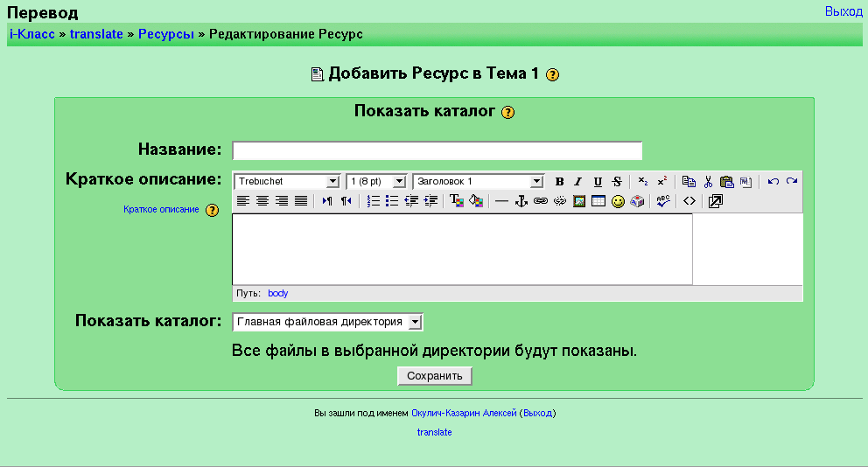This screenshot has width=868, height=467.
Task: Toggle bold formatting in editor toolbar
Action: click(x=560, y=182)
